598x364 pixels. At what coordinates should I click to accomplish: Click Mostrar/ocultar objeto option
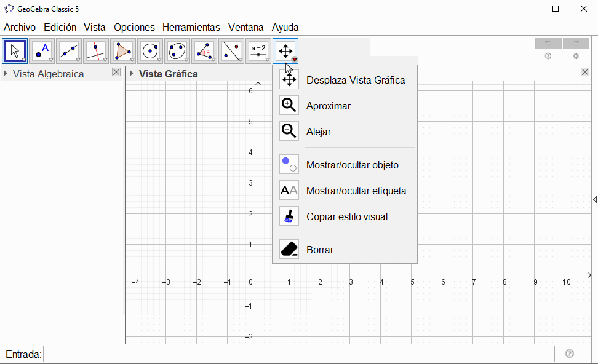[352, 165]
